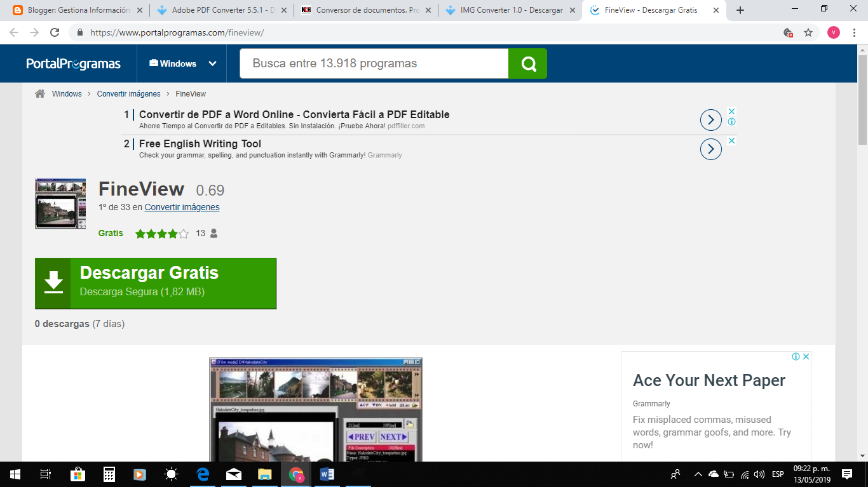Switch to the Conversor de documentos tab
The image size is (868, 487).
(x=365, y=10)
